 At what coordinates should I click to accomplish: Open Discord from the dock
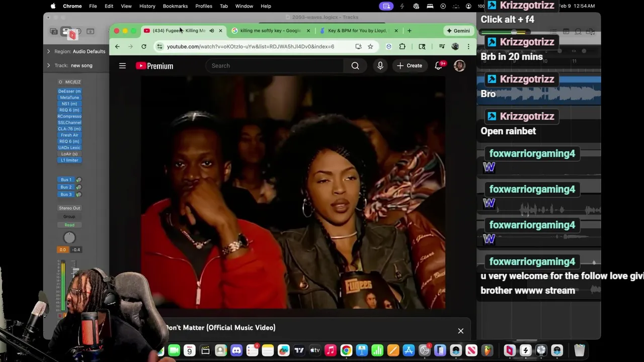tap(236, 350)
